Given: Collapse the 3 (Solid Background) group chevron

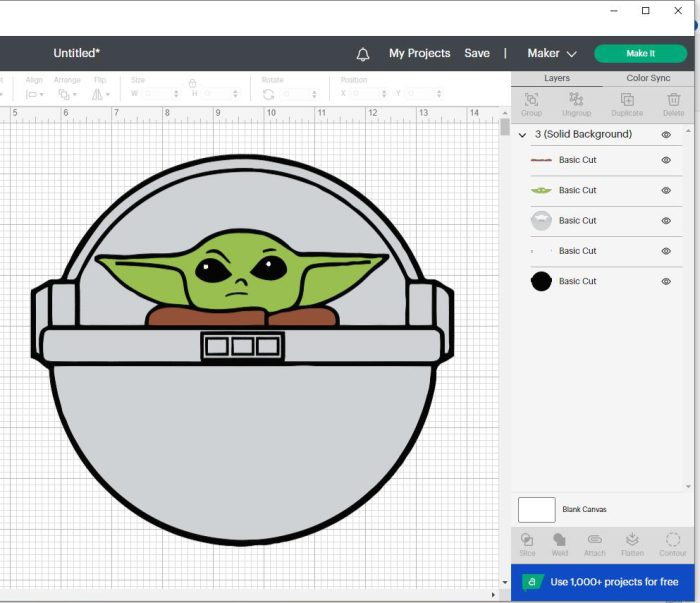Looking at the screenshot, I should (522, 135).
